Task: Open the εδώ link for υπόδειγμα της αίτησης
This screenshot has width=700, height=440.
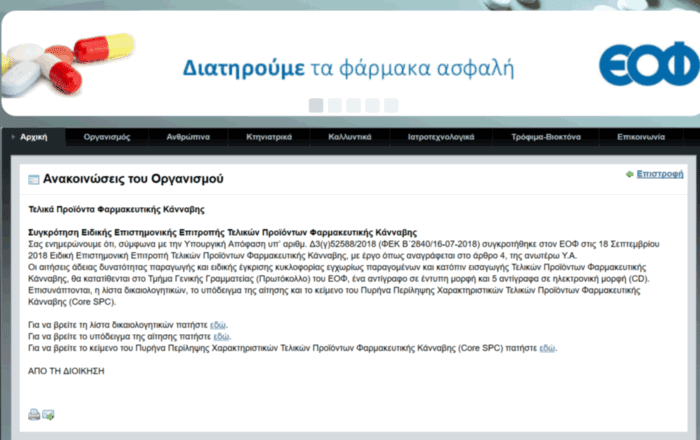Action: (x=221, y=336)
